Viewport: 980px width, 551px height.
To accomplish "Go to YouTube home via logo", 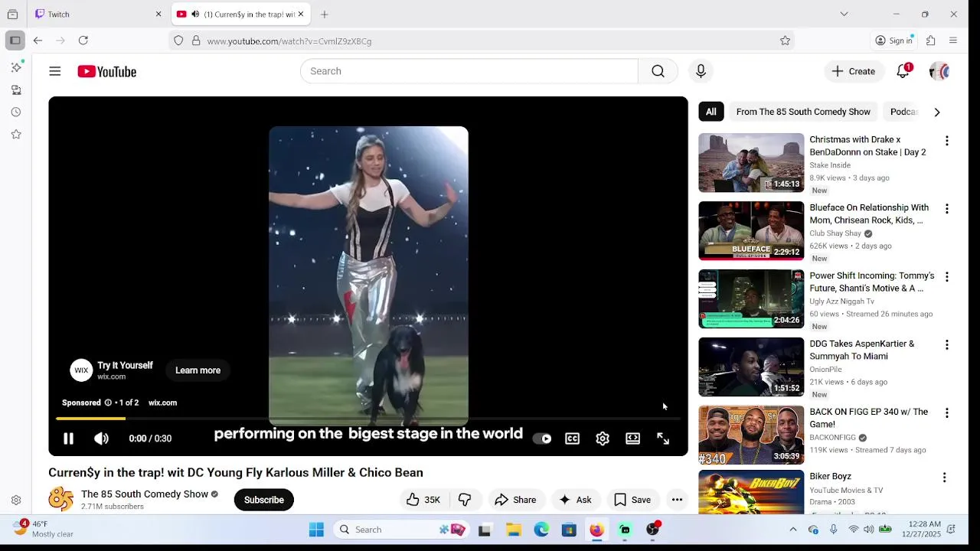I will click(106, 71).
